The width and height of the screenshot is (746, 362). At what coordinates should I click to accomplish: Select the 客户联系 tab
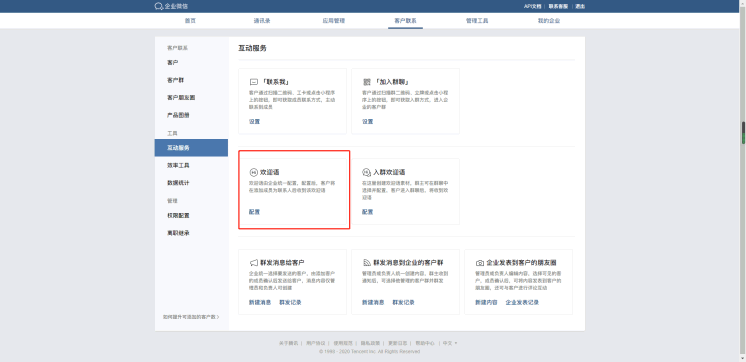[405, 21]
